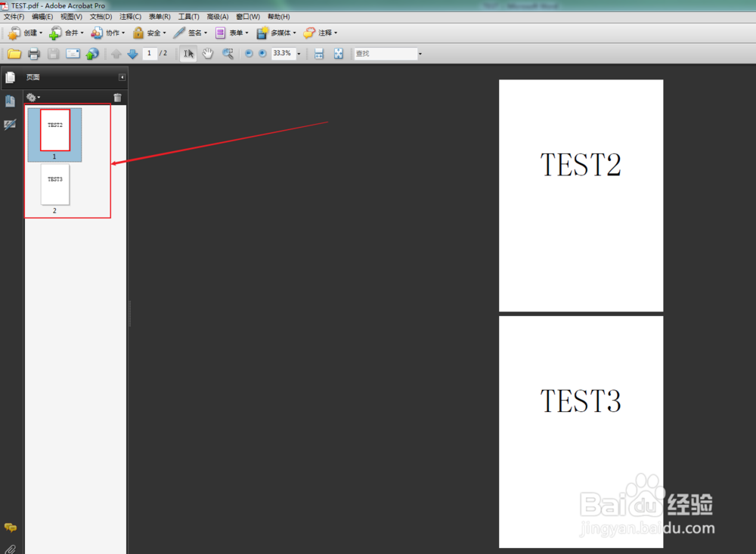Click the TEST2 page in document view

581,195
